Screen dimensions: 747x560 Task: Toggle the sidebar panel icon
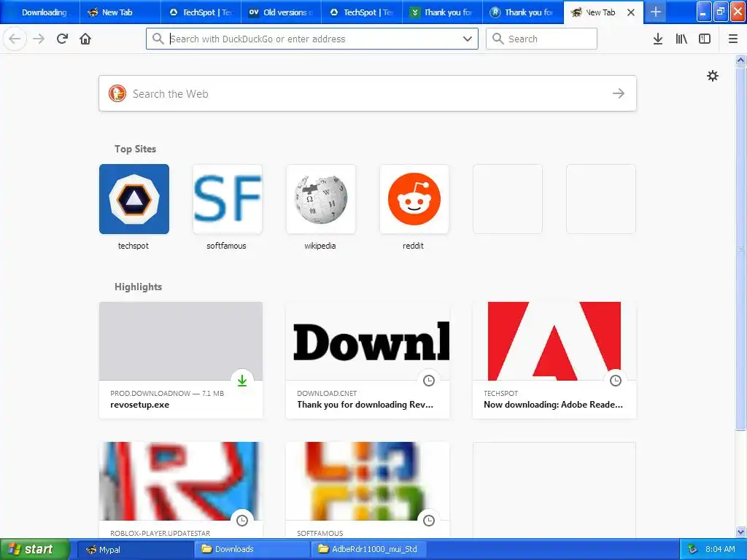(705, 39)
